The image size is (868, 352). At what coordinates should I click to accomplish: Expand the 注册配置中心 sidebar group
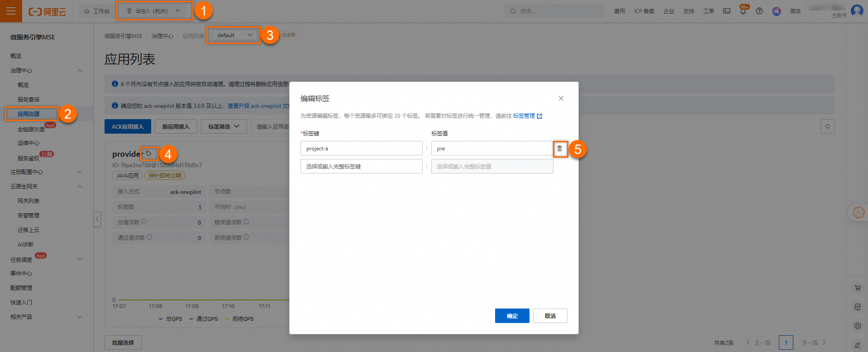[80, 172]
